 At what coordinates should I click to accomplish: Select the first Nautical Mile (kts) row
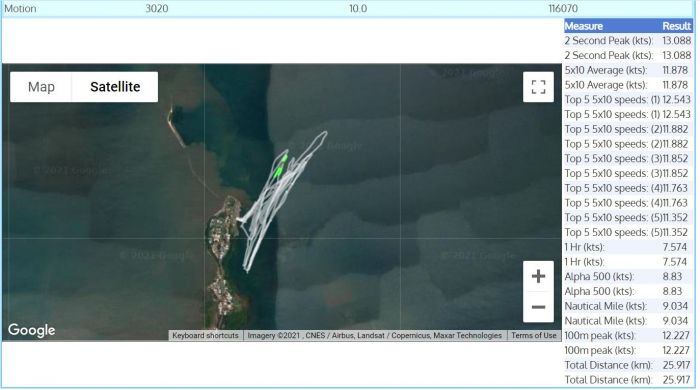coord(628,306)
